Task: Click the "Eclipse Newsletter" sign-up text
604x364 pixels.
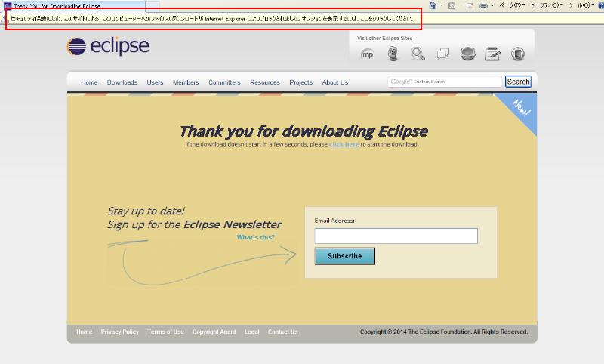Action: coord(233,224)
